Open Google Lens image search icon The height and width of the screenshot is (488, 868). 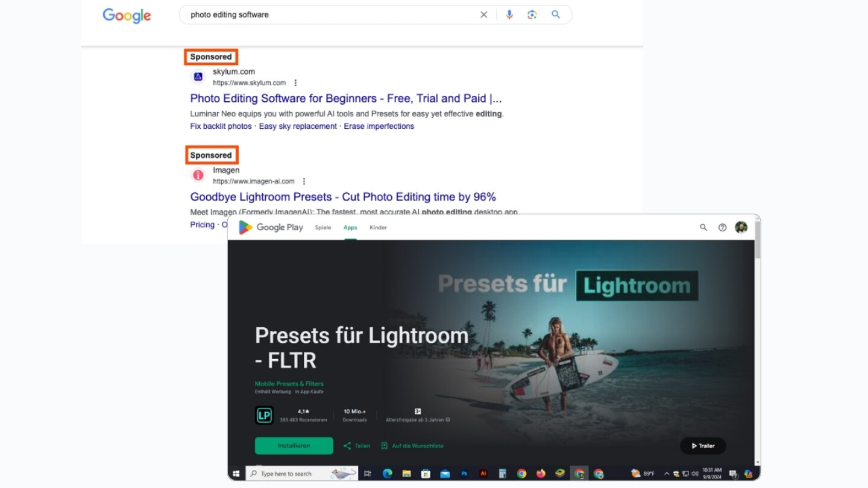[532, 14]
